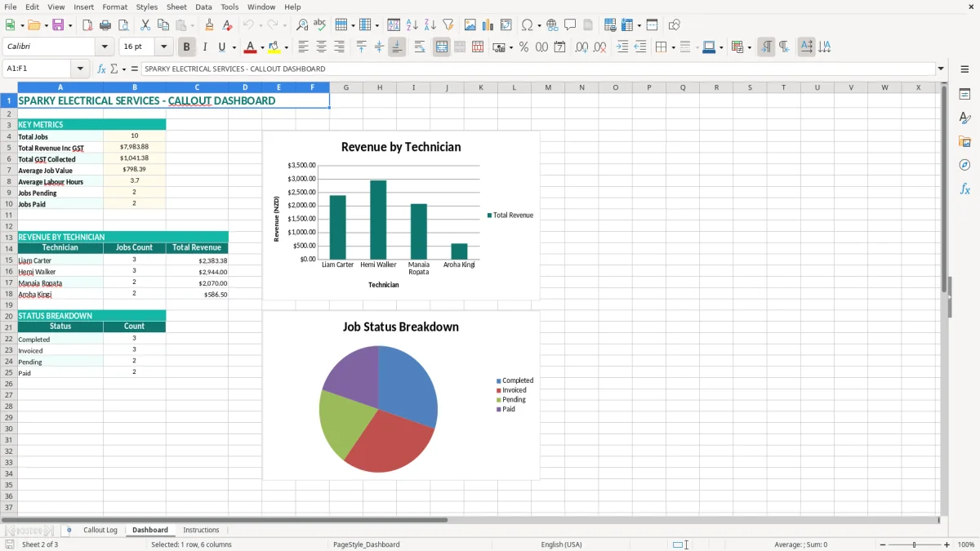The width and height of the screenshot is (980, 551).
Task: Run the spelling check
Action: coord(320,25)
